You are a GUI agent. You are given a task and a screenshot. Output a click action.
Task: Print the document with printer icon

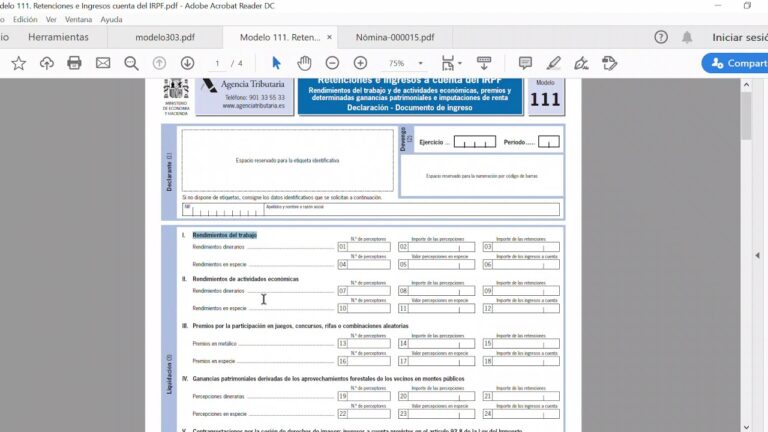pyautogui.click(x=74, y=63)
